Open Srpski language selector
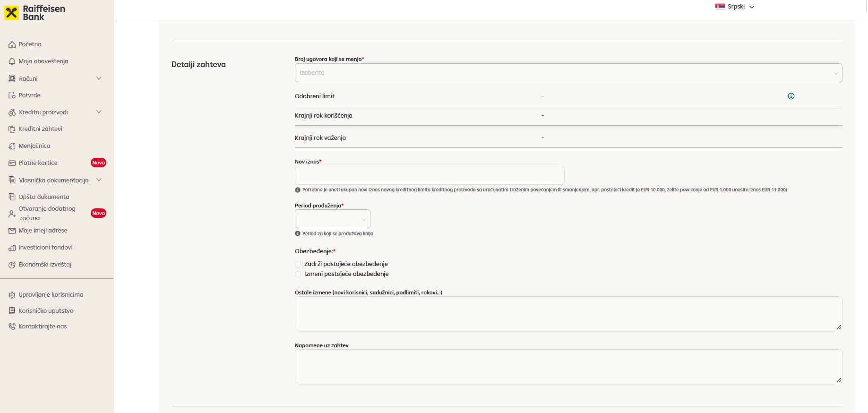 pos(735,7)
